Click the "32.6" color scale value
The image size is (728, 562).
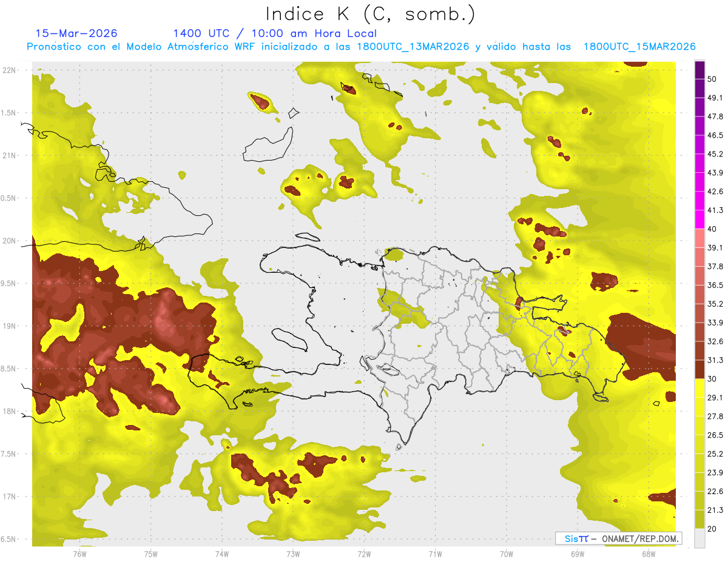point(715,341)
